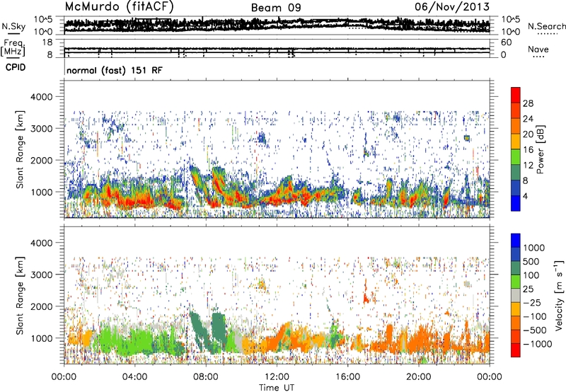Click the gray band of Velocity colorbar
566x392 pixels.
pos(516,296)
